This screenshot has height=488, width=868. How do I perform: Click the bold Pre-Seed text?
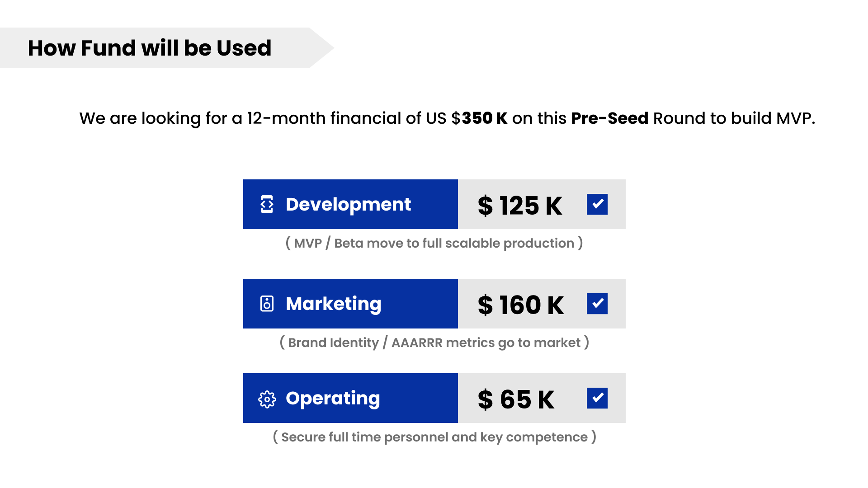[609, 118]
